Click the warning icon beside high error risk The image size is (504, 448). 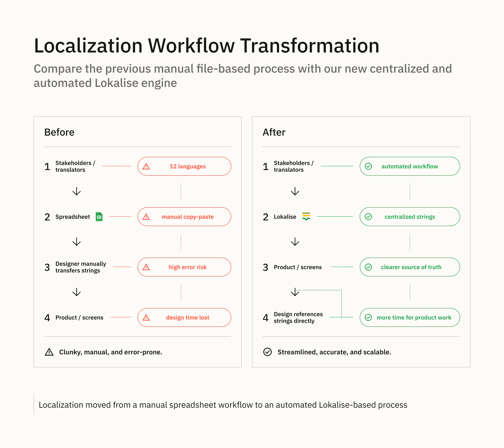click(x=146, y=267)
